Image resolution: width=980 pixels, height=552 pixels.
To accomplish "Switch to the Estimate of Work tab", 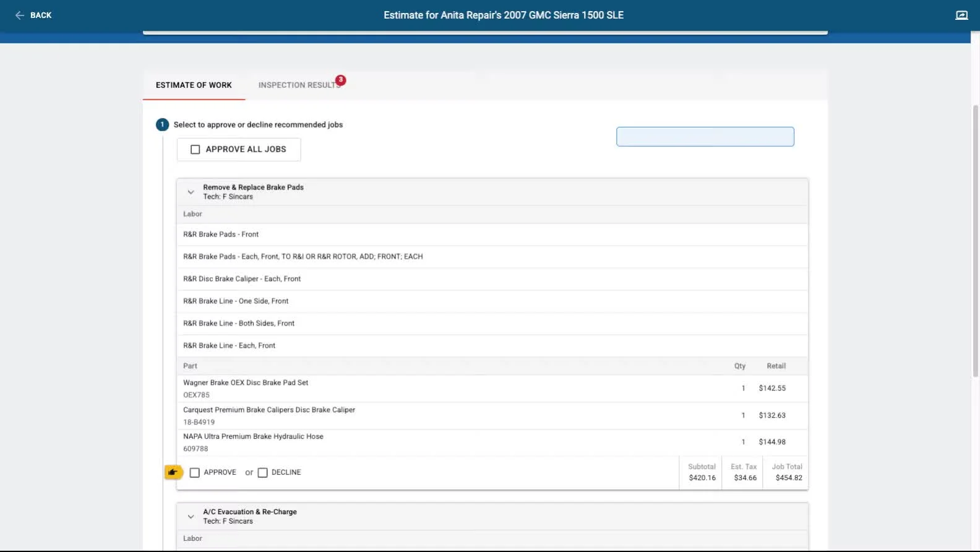I will tap(194, 85).
